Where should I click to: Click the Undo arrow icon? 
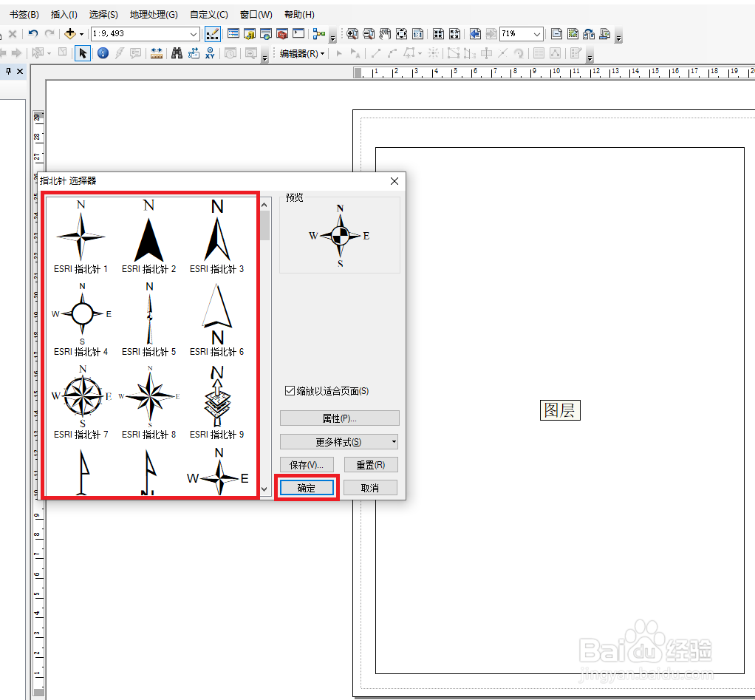click(x=33, y=34)
